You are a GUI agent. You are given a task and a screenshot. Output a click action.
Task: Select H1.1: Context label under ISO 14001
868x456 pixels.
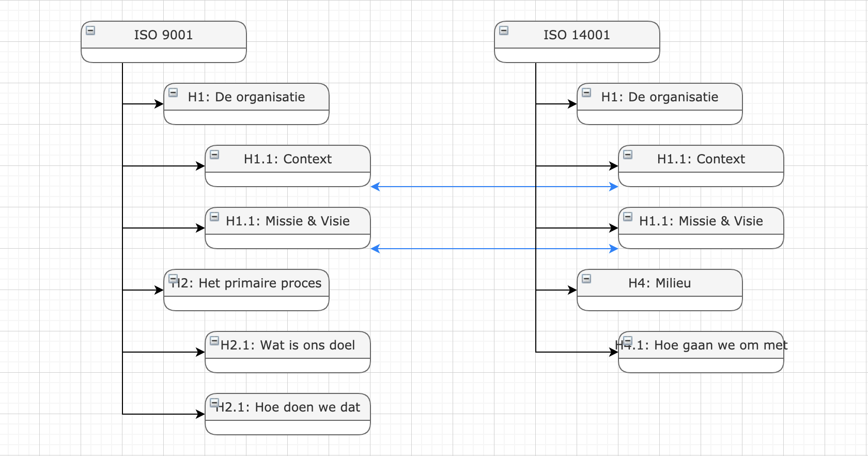click(701, 159)
